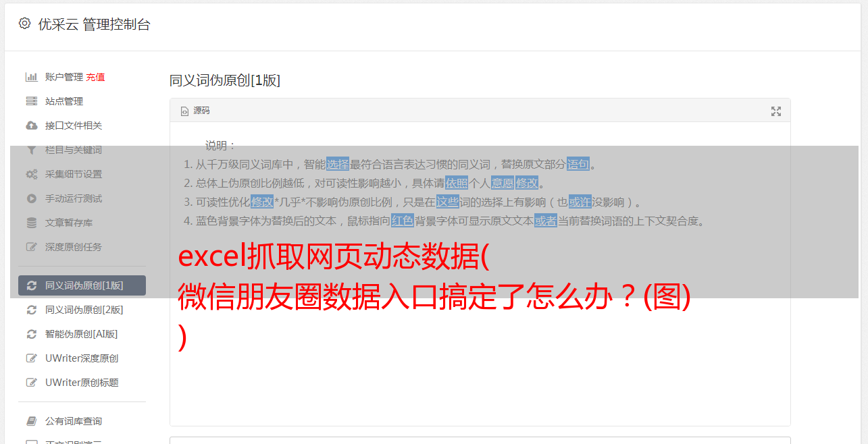Viewport: 868px width, 444px height.
Task: Open 同义词伪原创[1版] menu item
Action: click(82, 285)
